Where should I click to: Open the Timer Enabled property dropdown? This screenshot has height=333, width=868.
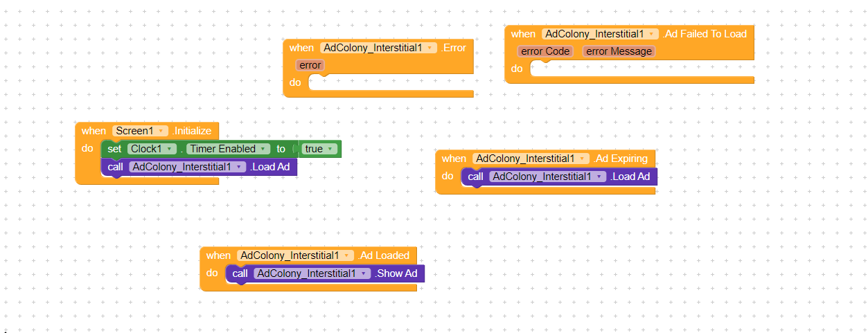click(229, 149)
